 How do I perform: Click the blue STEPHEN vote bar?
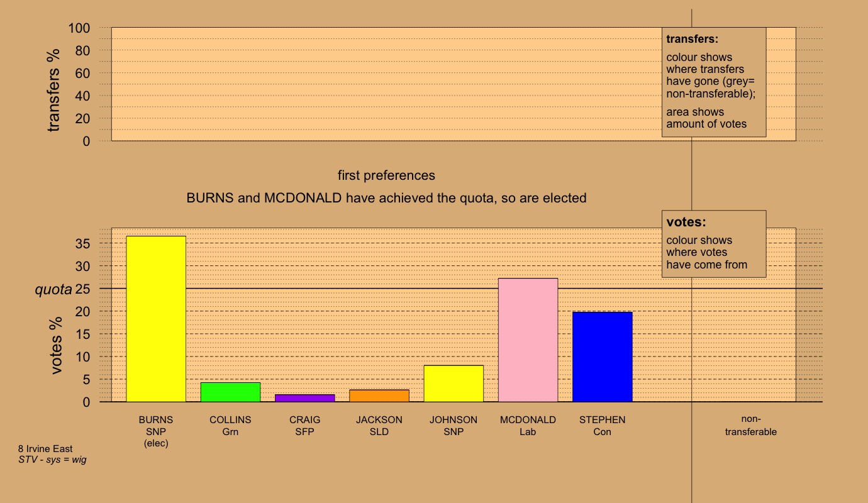[602, 357]
